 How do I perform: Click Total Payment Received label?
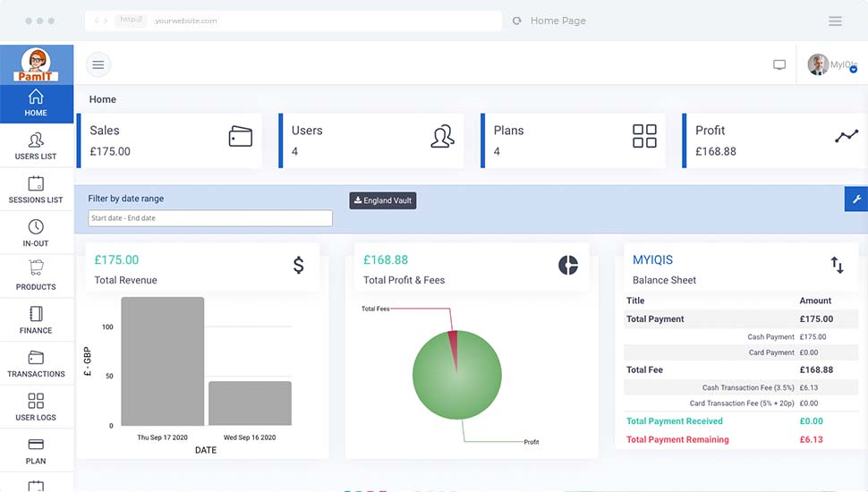click(674, 421)
